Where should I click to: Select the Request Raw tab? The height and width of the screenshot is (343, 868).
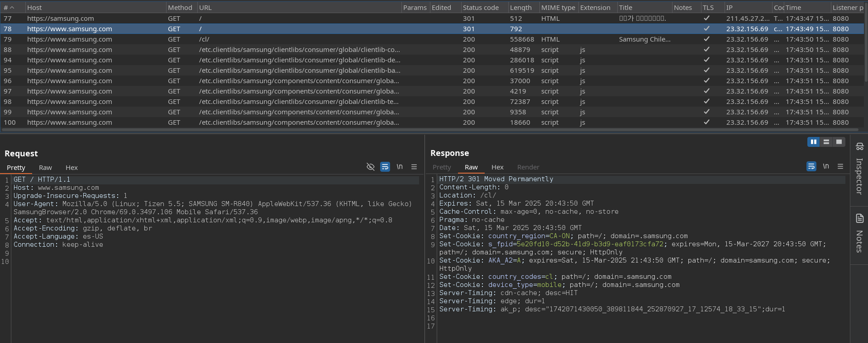coord(45,168)
